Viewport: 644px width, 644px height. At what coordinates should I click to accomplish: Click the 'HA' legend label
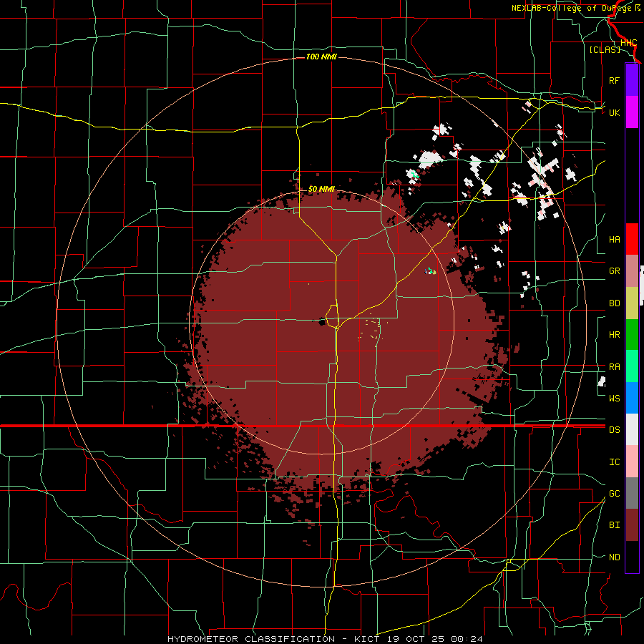point(614,240)
